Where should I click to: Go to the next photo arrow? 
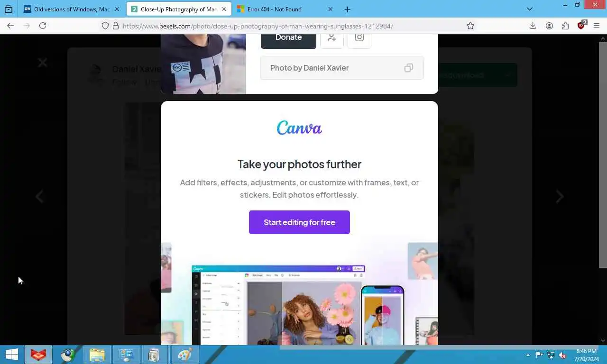(560, 196)
